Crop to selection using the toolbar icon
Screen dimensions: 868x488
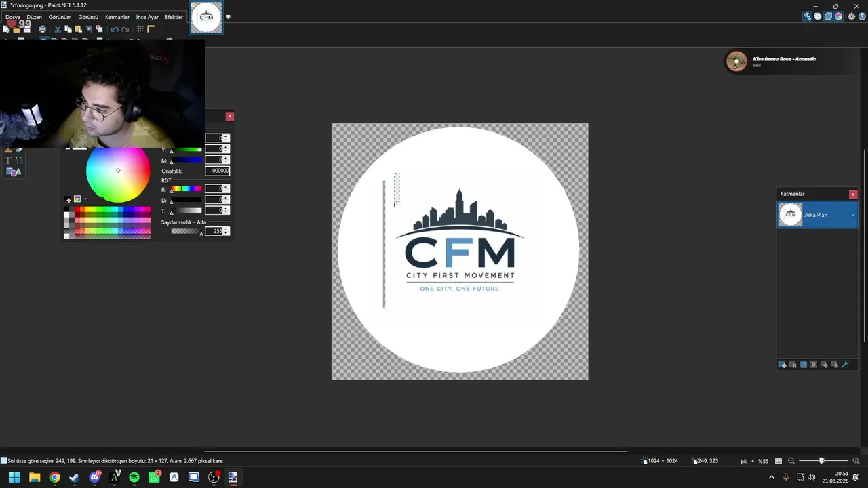[89, 29]
